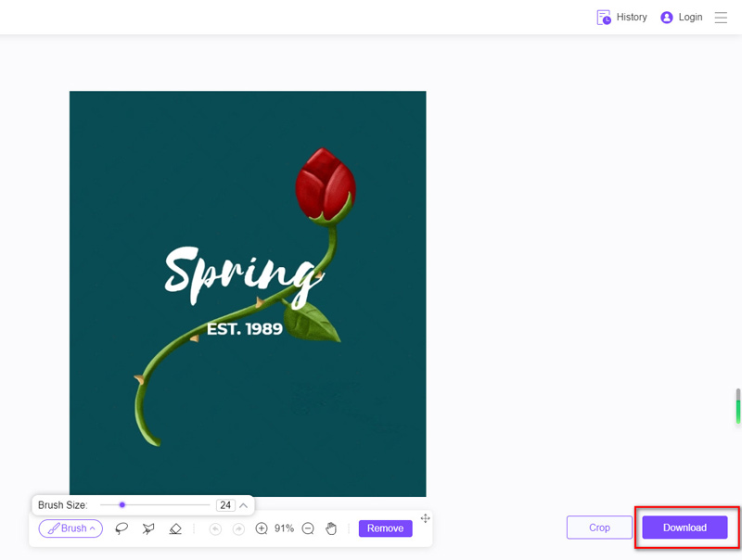The height and width of the screenshot is (560, 742).
Task: Click the 91% zoom level text
Action: 285,528
